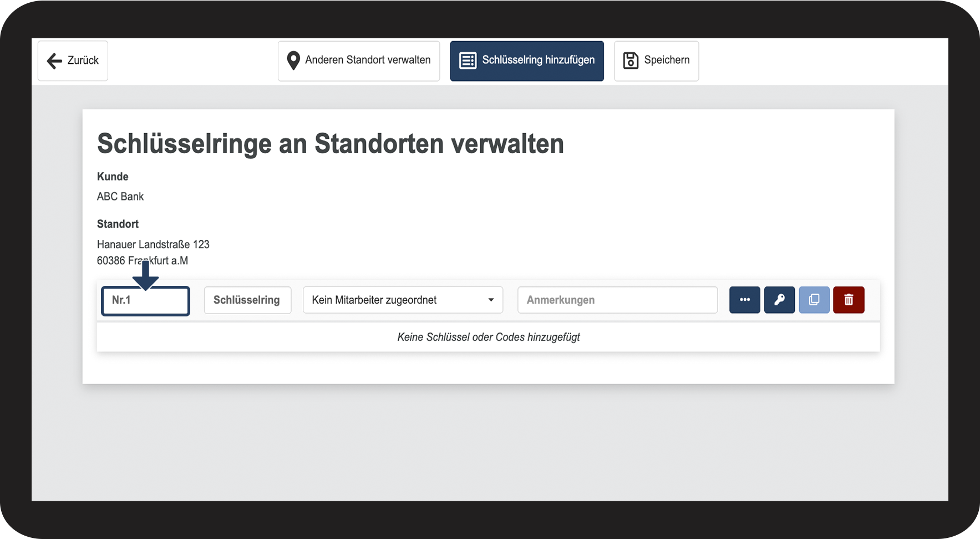Image resolution: width=980 pixels, height=539 pixels.
Task: Click the floppy disk save icon
Action: pyautogui.click(x=630, y=61)
